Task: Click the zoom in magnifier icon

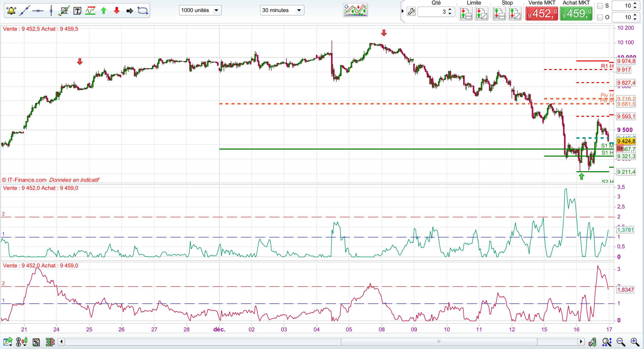Action: [x=635, y=342]
